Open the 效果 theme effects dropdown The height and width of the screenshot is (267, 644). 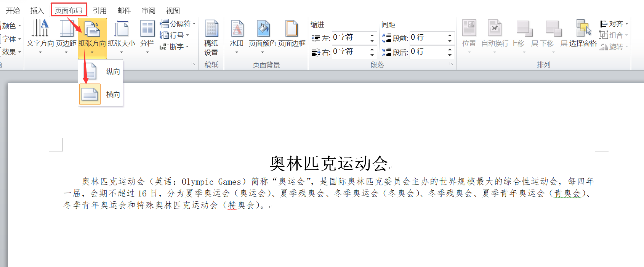coord(11,52)
